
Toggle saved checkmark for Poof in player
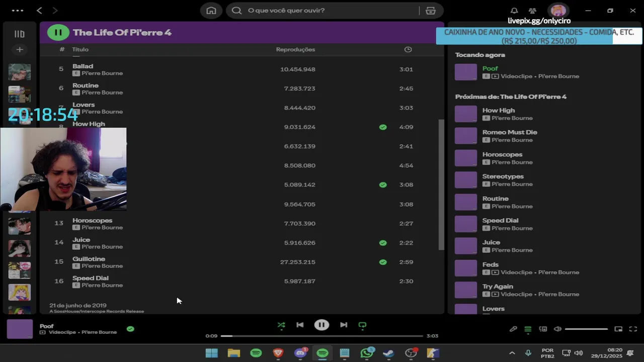click(130, 329)
